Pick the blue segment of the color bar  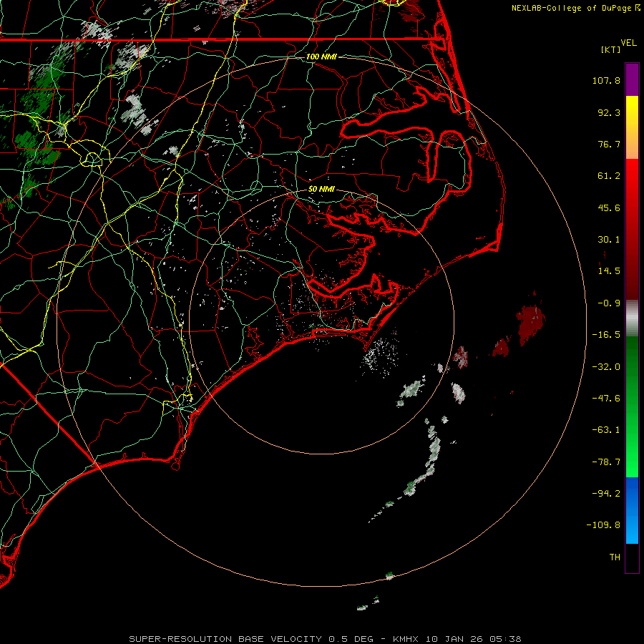tap(632, 510)
